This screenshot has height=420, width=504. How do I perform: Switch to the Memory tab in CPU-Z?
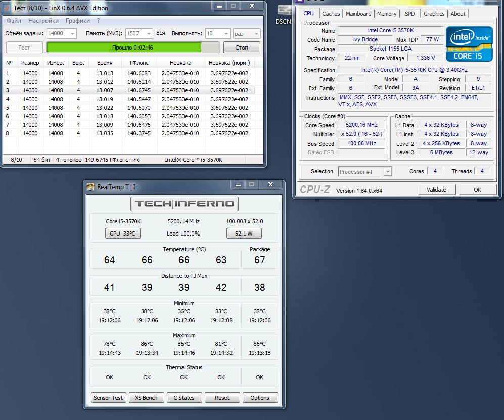(387, 14)
